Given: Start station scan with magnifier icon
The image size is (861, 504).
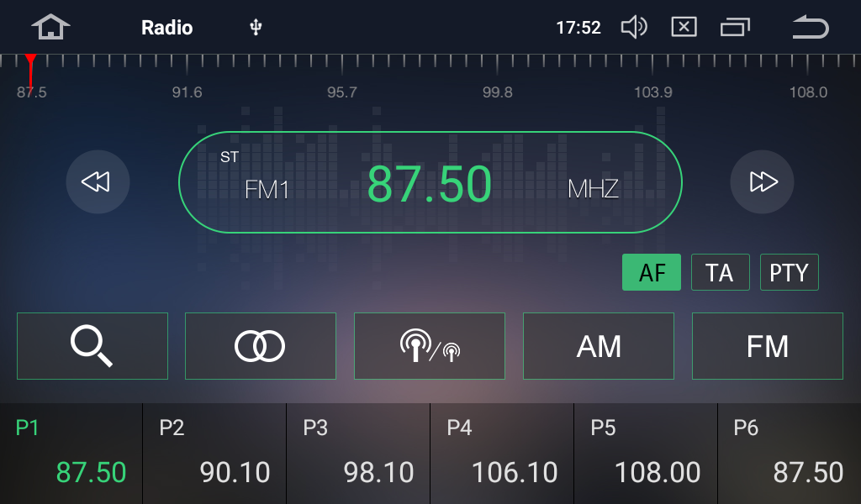Looking at the screenshot, I should point(92,346).
